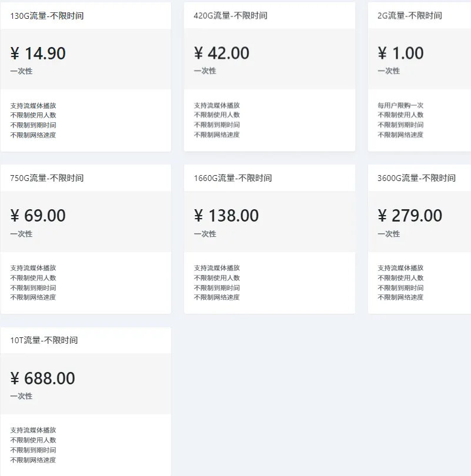Viewport: 471px width, 476px height.
Task: Click 不限制网络速度 in the 1660G plan
Action: (217, 297)
